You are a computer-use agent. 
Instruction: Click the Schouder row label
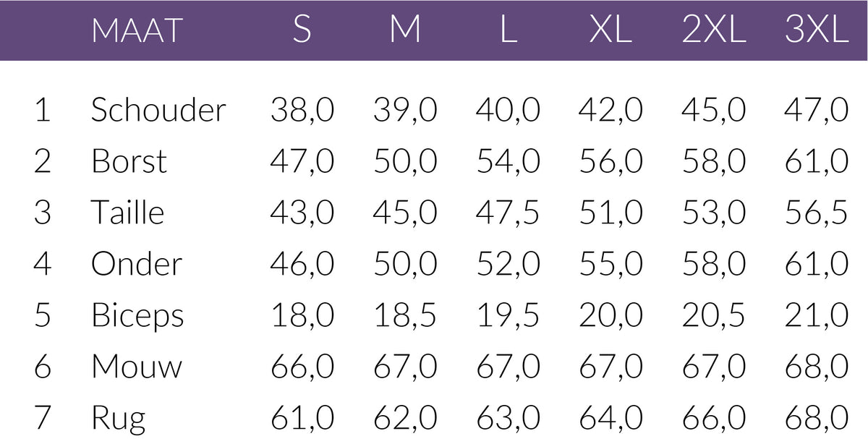[x=158, y=110]
